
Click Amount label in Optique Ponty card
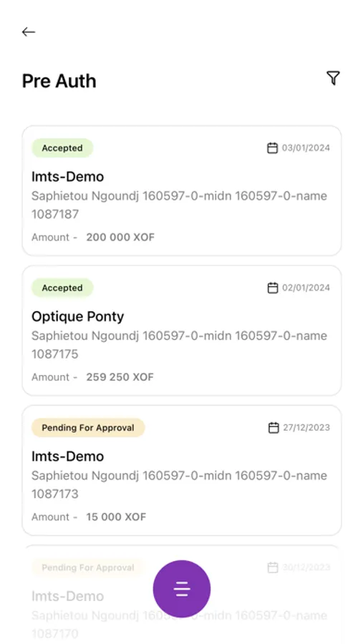(x=51, y=377)
